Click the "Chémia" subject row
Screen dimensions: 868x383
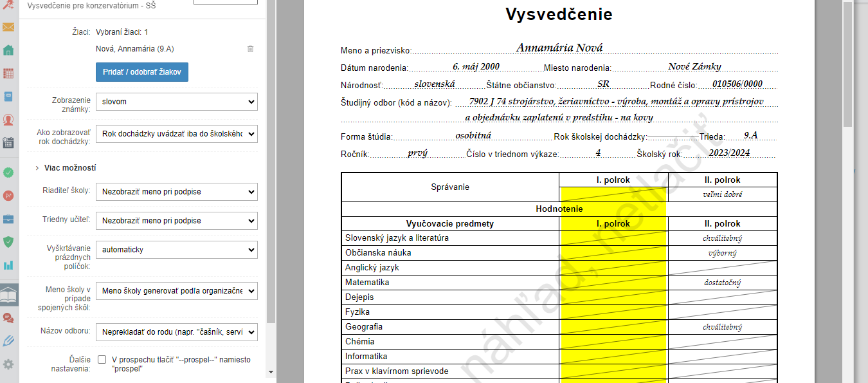[x=450, y=342]
